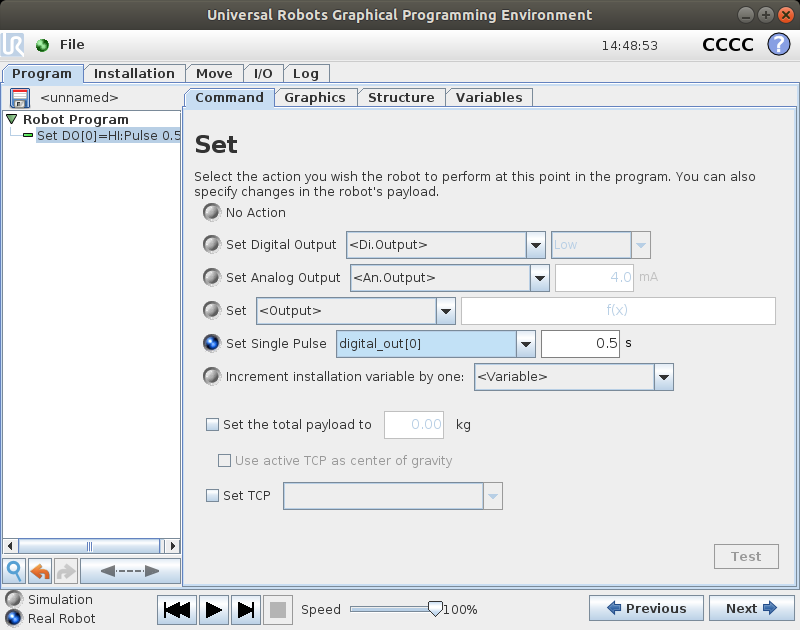Enable Set the total payload checkbox
Image resolution: width=800 pixels, height=630 pixels.
tap(212, 424)
